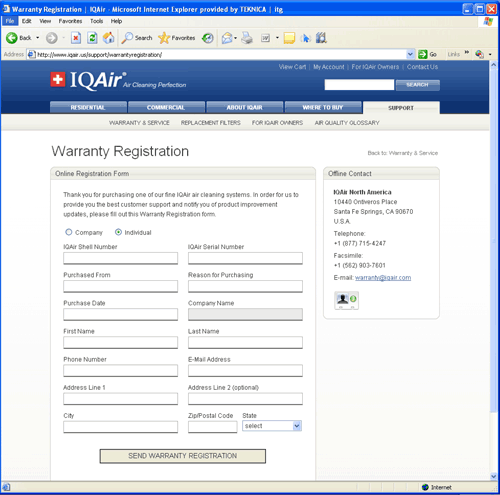This screenshot has width=500, height=495.
Task: Click the Mail envelope toolbar icon
Action: point(227,38)
